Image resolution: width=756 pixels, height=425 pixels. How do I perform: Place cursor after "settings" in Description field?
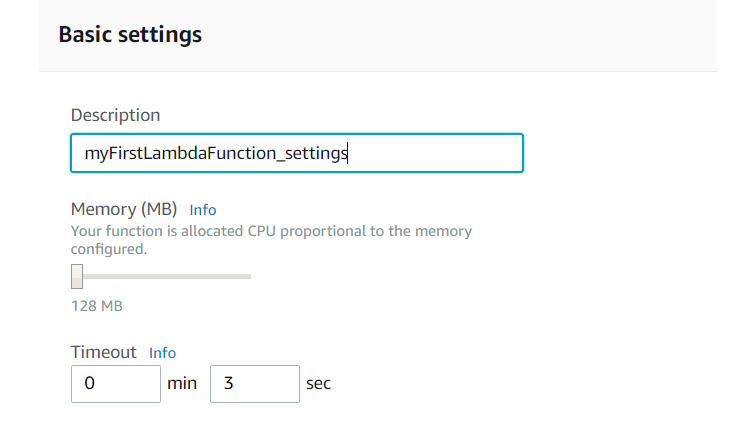[x=347, y=154]
